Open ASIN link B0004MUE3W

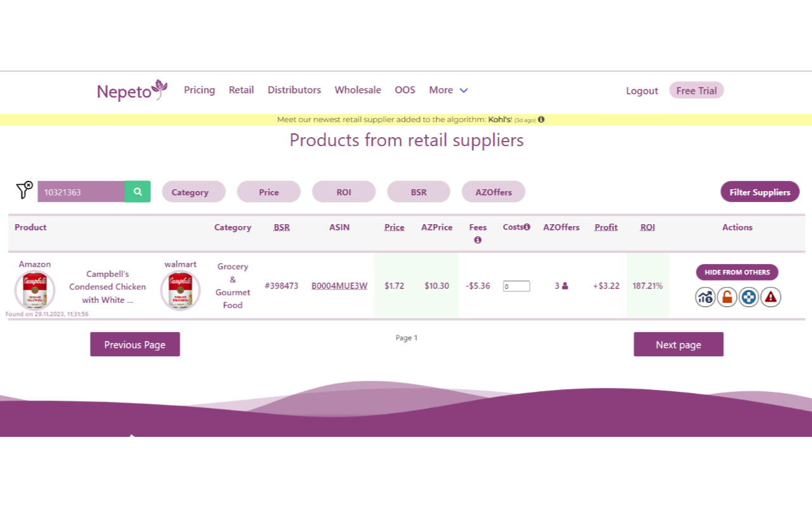click(339, 286)
